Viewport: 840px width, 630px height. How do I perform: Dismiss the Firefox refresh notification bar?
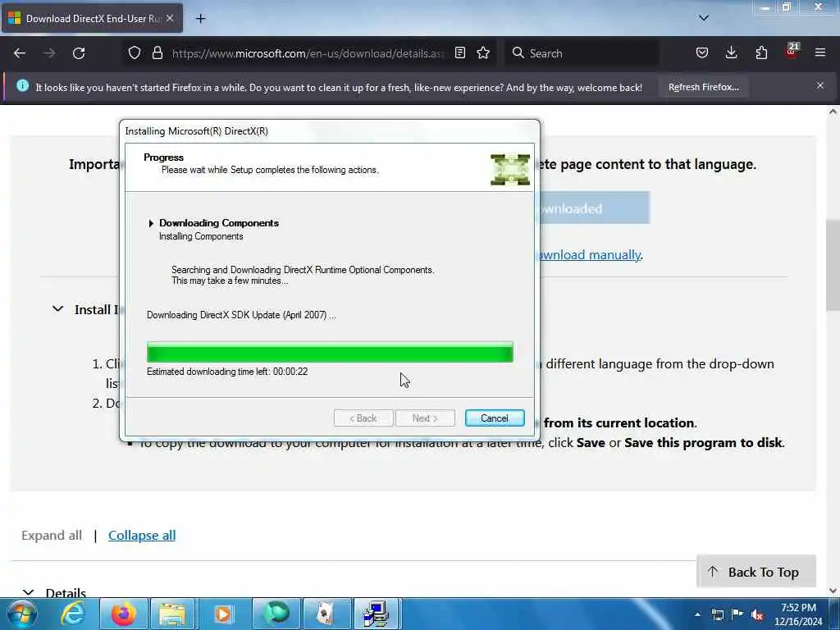[x=820, y=85]
